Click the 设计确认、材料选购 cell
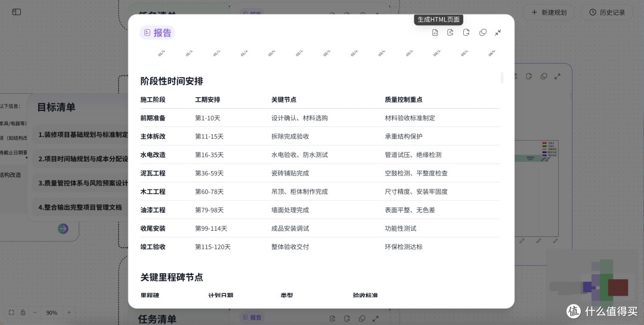644x325 pixels. point(299,118)
